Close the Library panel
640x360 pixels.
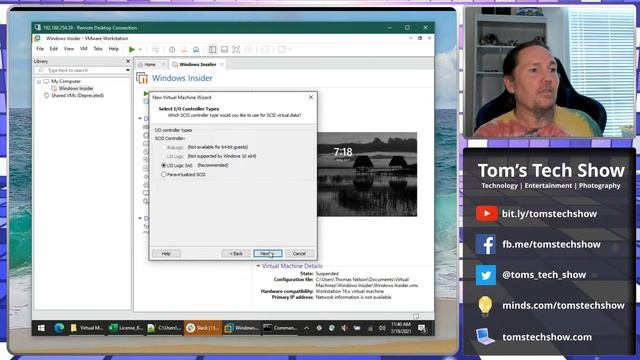click(128, 61)
